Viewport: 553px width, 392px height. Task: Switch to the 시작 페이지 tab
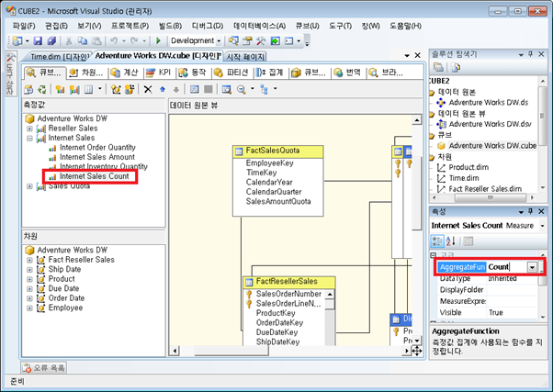(245, 56)
